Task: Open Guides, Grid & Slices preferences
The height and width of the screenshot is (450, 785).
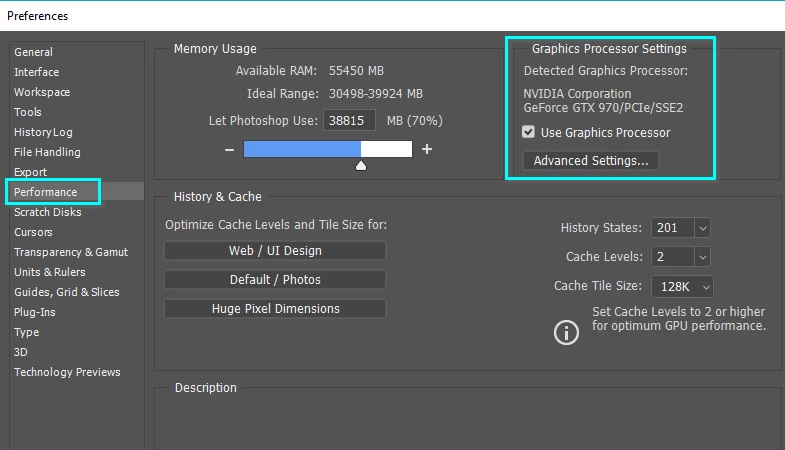Action: pyautogui.click(x=67, y=292)
